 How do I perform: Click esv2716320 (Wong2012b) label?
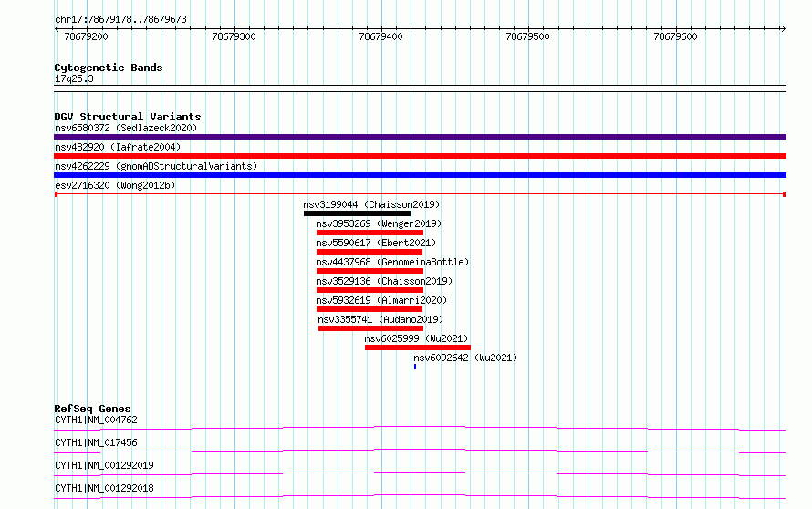tap(115, 185)
